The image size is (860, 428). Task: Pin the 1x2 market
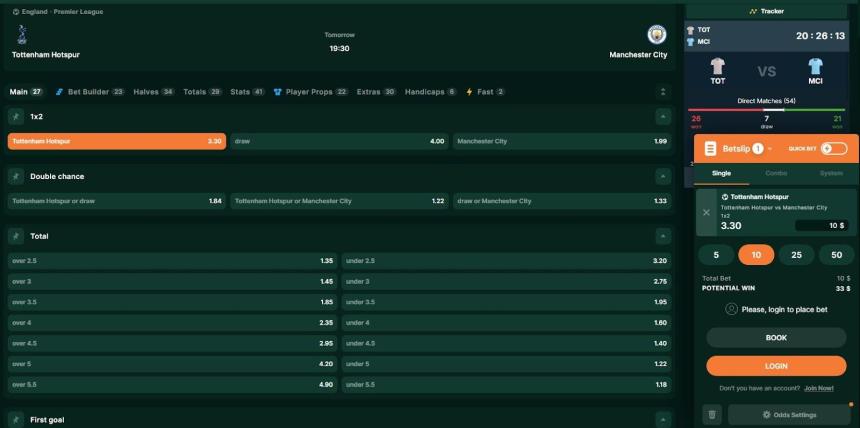(16, 116)
